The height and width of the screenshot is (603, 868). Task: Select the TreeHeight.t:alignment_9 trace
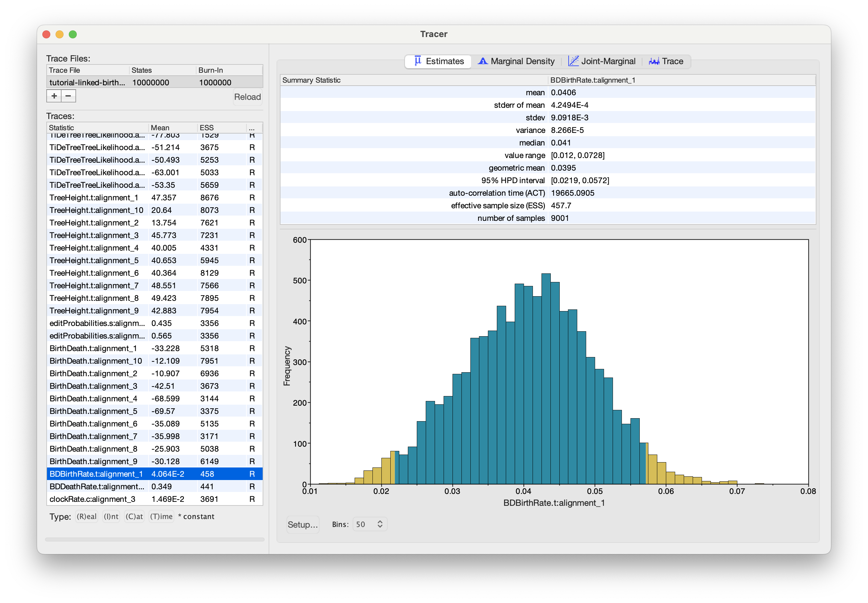(x=154, y=310)
